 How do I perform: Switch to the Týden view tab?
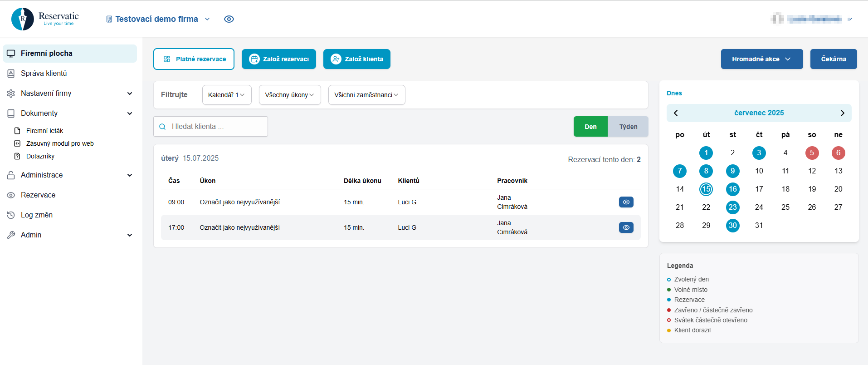click(x=628, y=127)
